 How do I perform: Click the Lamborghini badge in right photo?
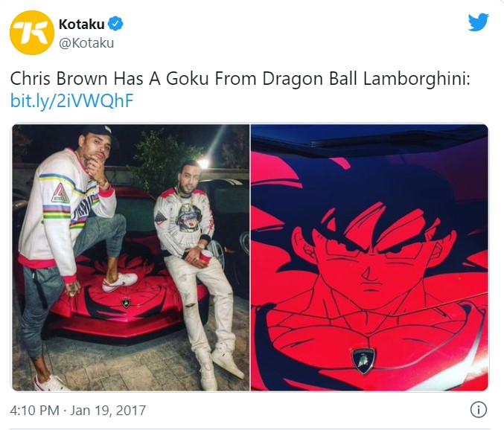(363, 361)
